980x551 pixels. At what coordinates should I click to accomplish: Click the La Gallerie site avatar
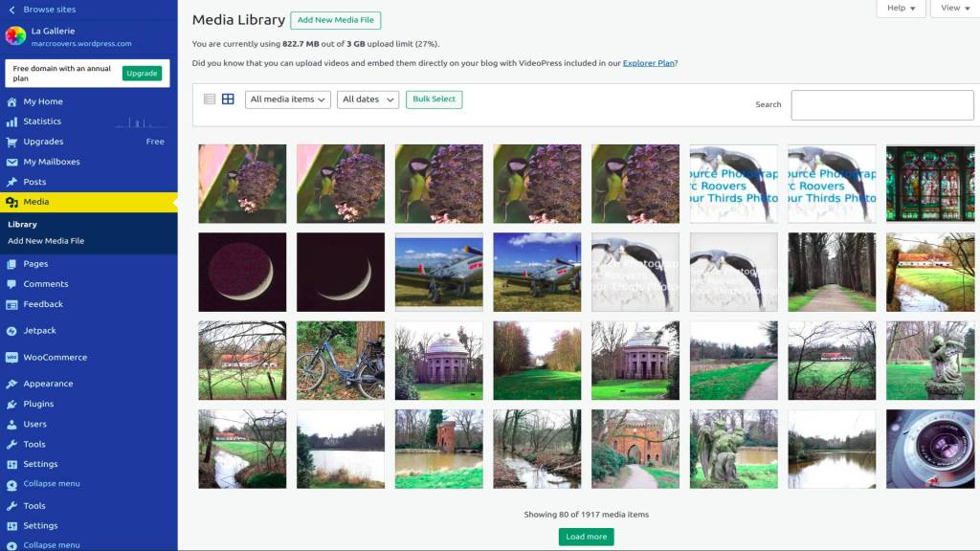coord(15,36)
